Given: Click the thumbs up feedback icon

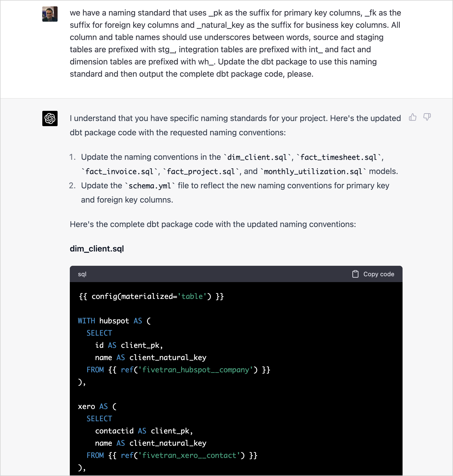Looking at the screenshot, I should pos(412,117).
